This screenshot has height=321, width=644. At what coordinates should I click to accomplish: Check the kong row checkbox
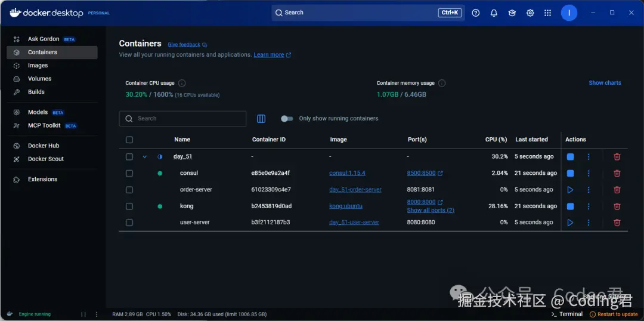tap(129, 206)
